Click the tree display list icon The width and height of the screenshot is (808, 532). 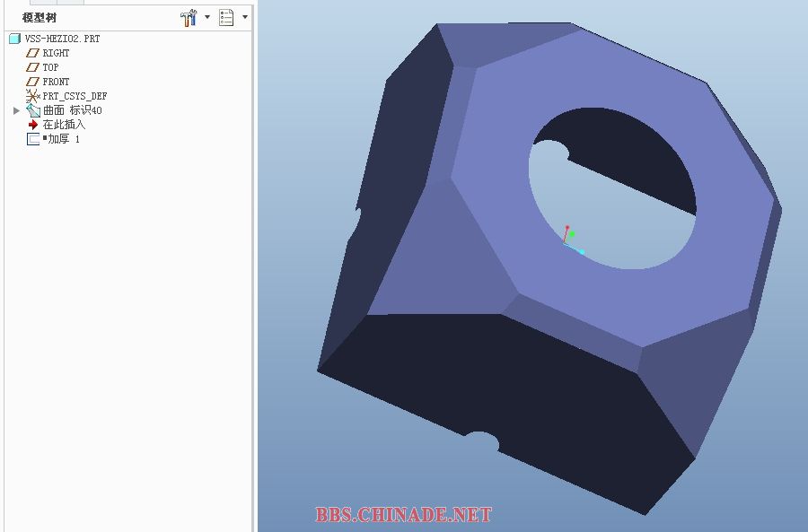pyautogui.click(x=226, y=17)
